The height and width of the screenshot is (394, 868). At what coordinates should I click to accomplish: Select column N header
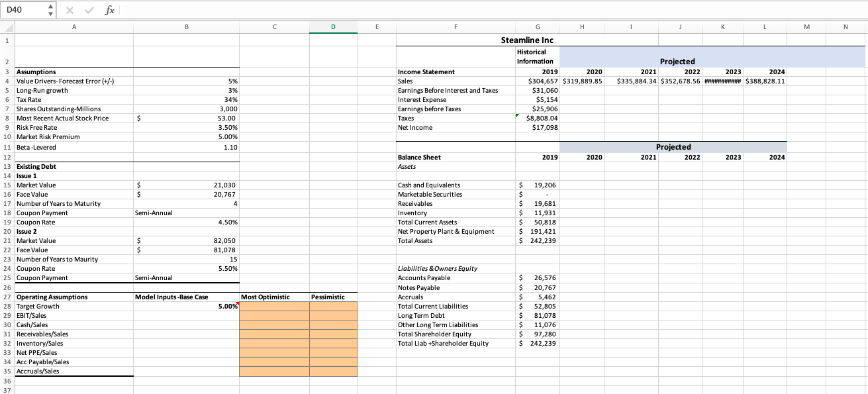point(845,26)
